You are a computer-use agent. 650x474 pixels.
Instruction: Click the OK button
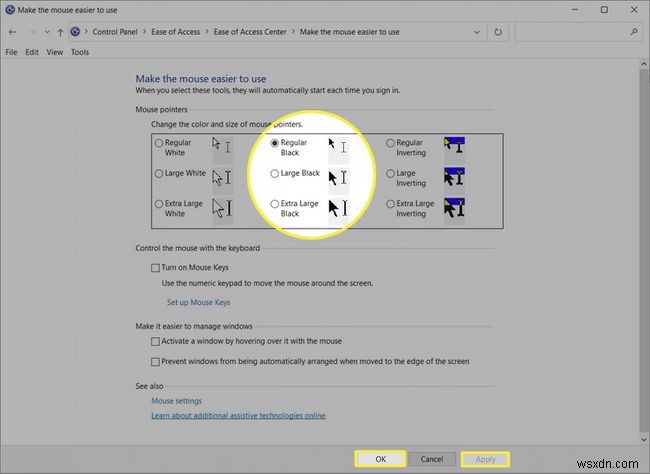click(380, 459)
